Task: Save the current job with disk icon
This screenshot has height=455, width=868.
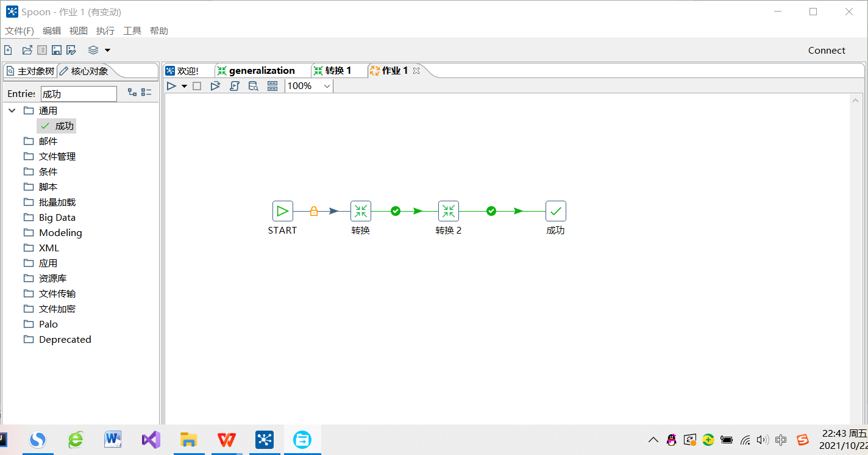Action: (57, 50)
